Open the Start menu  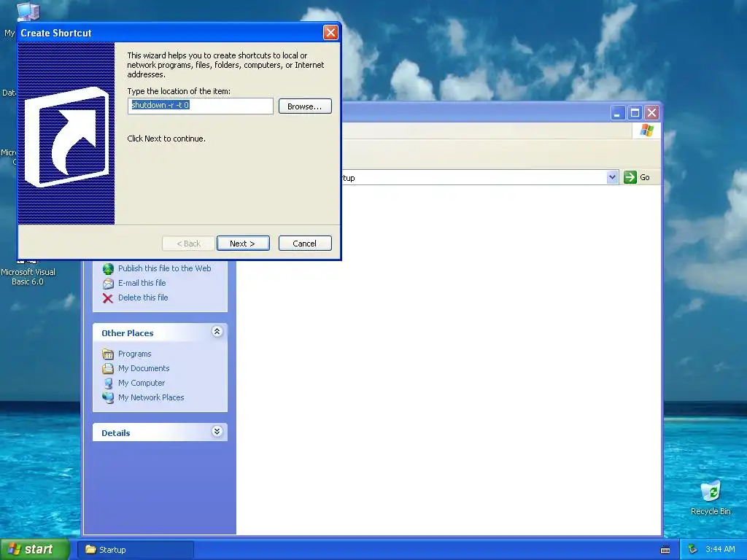(34, 550)
